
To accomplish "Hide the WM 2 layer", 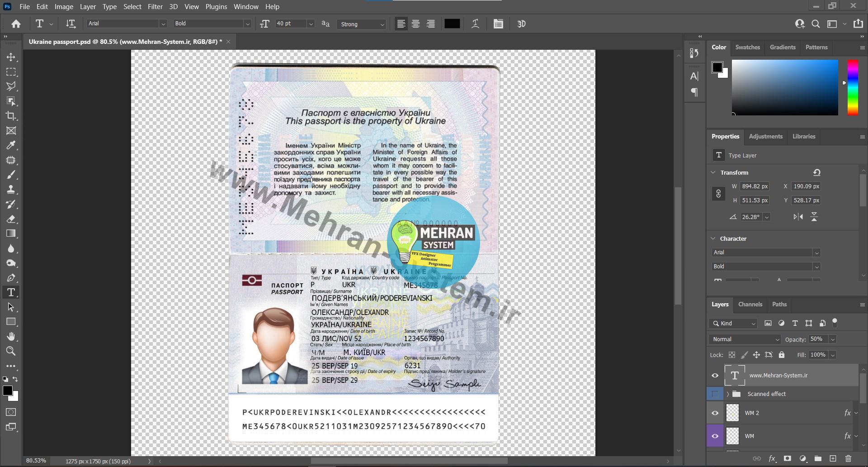I will point(715,413).
